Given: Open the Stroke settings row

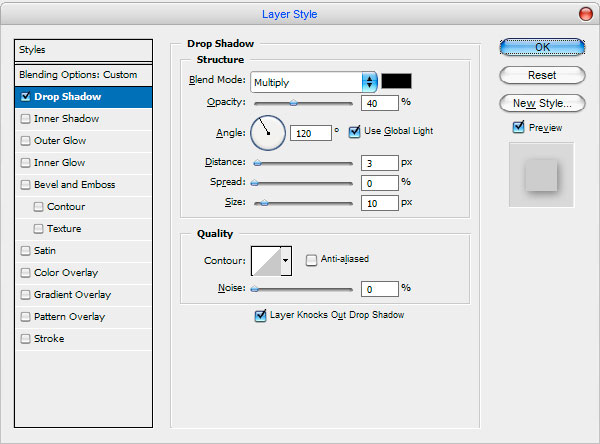Looking at the screenshot, I should coord(83,339).
